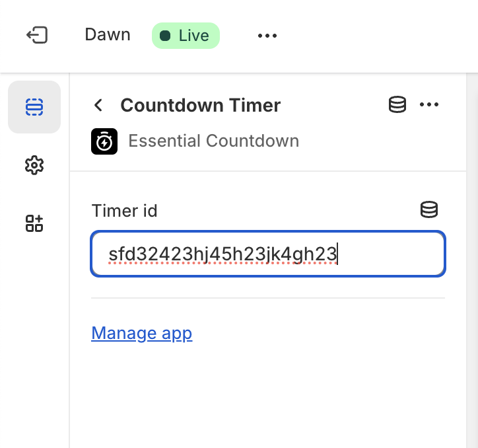The width and height of the screenshot is (478, 448).
Task: Exit the theme editor via exit icon
Action: [37, 35]
